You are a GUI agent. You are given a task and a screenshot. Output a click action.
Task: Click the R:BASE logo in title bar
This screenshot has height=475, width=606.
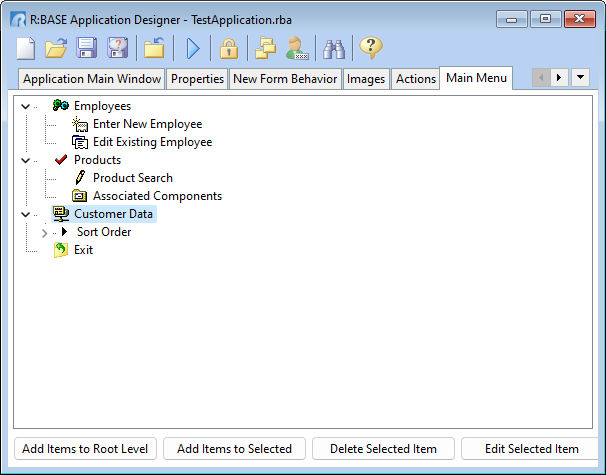pos(18,19)
